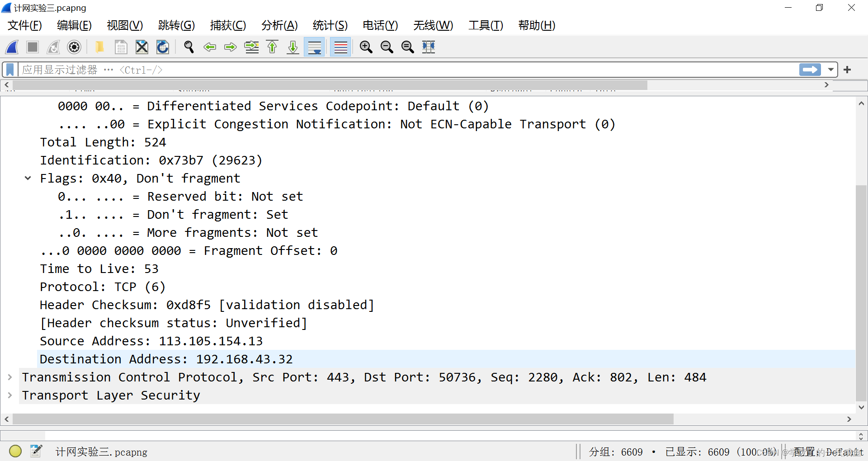Zoom in on the packet text
This screenshot has height=461, width=868.
[x=366, y=47]
